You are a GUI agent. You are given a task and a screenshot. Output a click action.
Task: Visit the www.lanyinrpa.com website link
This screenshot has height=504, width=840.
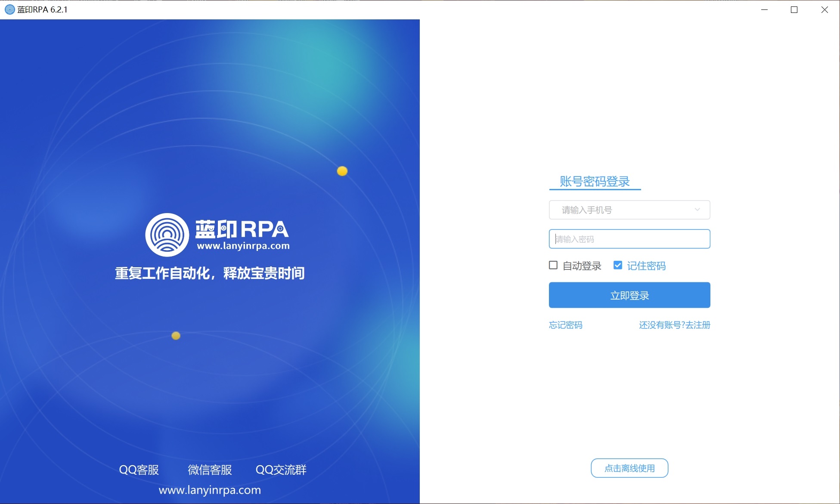pyautogui.click(x=210, y=490)
